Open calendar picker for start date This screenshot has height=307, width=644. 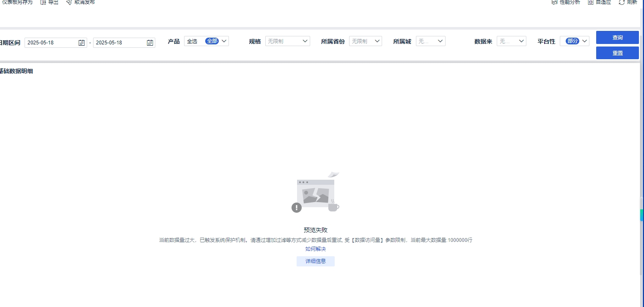pyautogui.click(x=82, y=43)
